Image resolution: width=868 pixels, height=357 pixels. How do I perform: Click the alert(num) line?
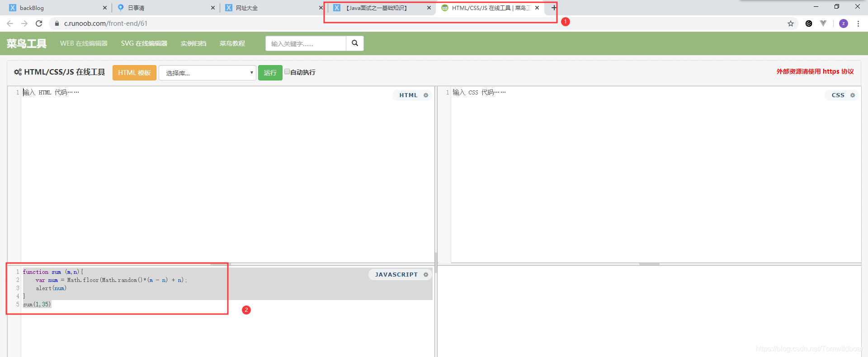(51, 288)
